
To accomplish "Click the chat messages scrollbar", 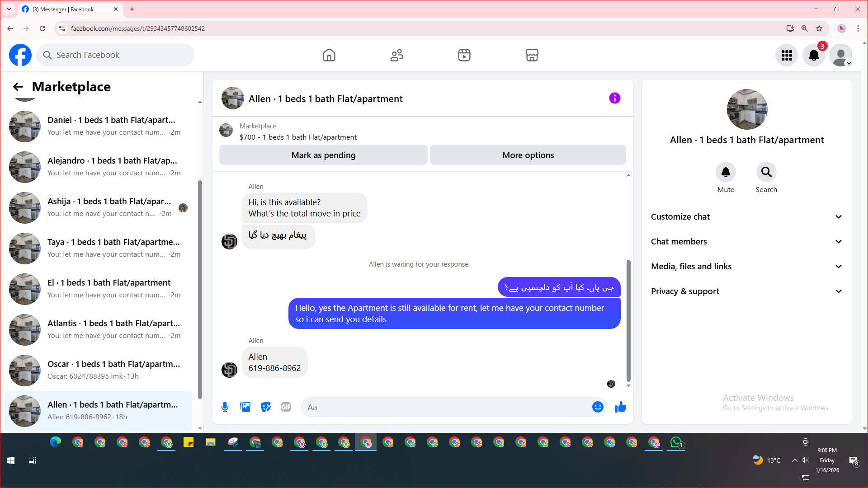I will click(x=628, y=321).
